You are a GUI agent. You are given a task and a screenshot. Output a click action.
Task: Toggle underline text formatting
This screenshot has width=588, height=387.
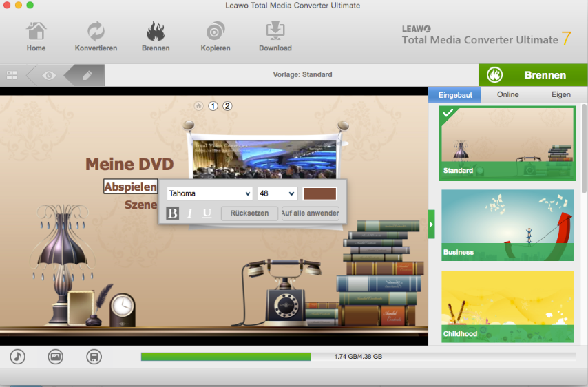(x=207, y=213)
